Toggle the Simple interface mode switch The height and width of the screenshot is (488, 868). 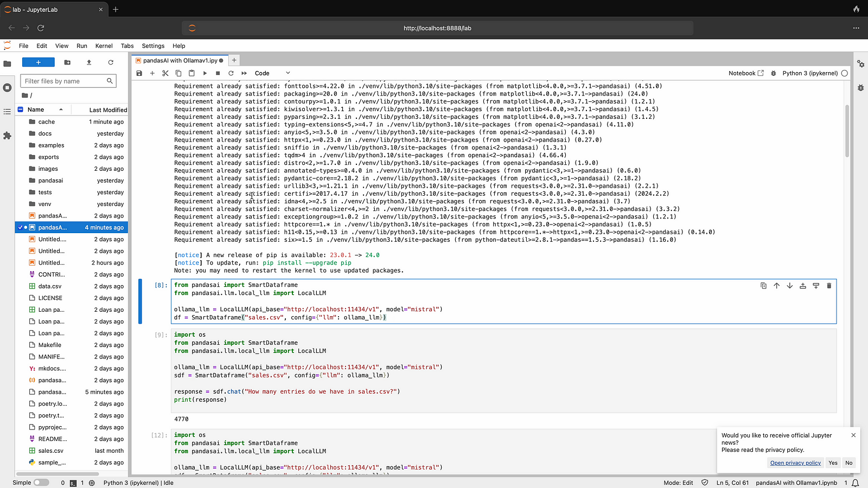(x=41, y=483)
